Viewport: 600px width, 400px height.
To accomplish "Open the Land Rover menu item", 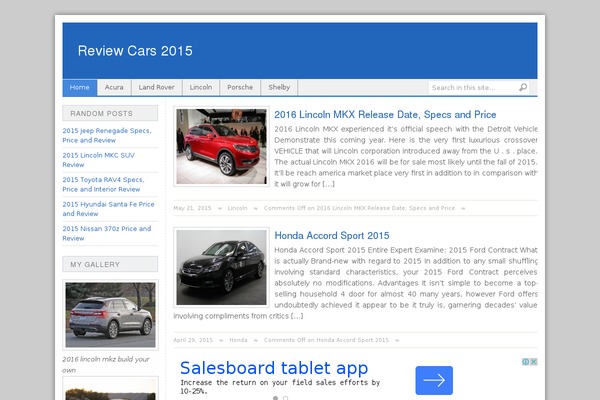I will coord(157,88).
